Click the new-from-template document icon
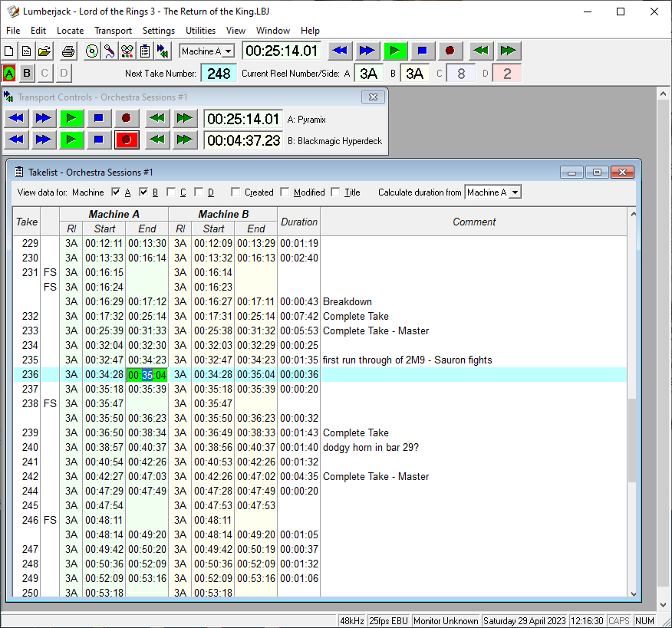The height and width of the screenshot is (628, 672). coord(27,51)
